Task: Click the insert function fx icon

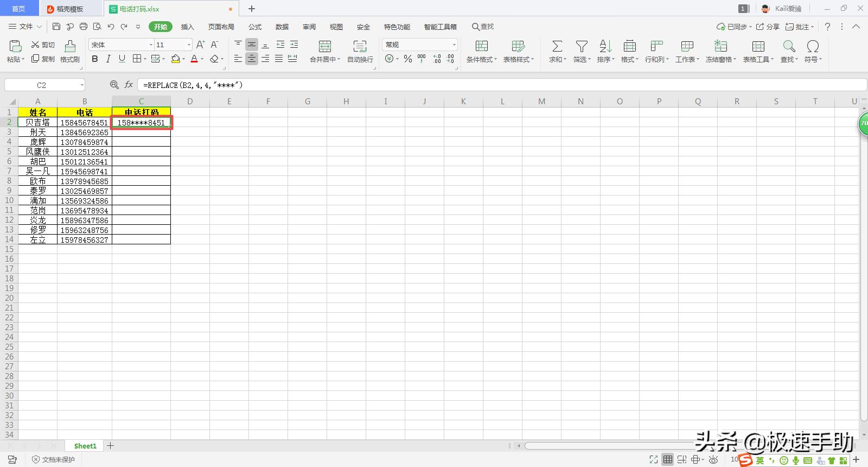Action: [x=129, y=85]
